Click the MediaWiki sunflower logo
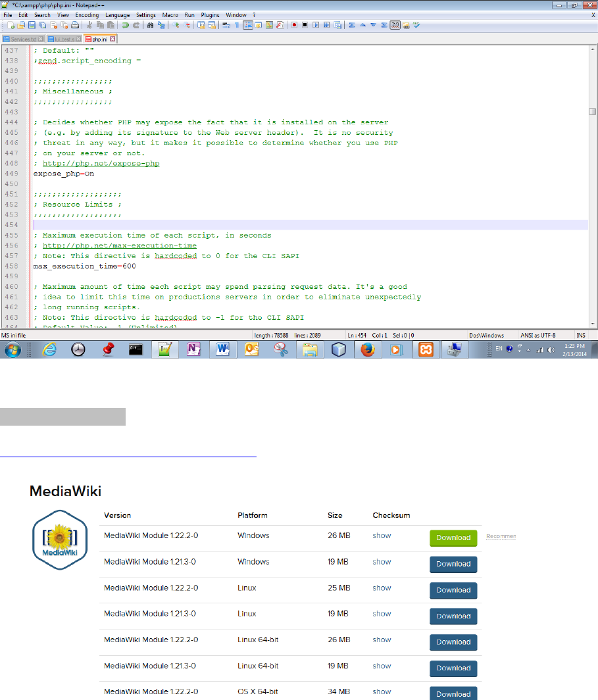The image size is (598, 700). 60,539
